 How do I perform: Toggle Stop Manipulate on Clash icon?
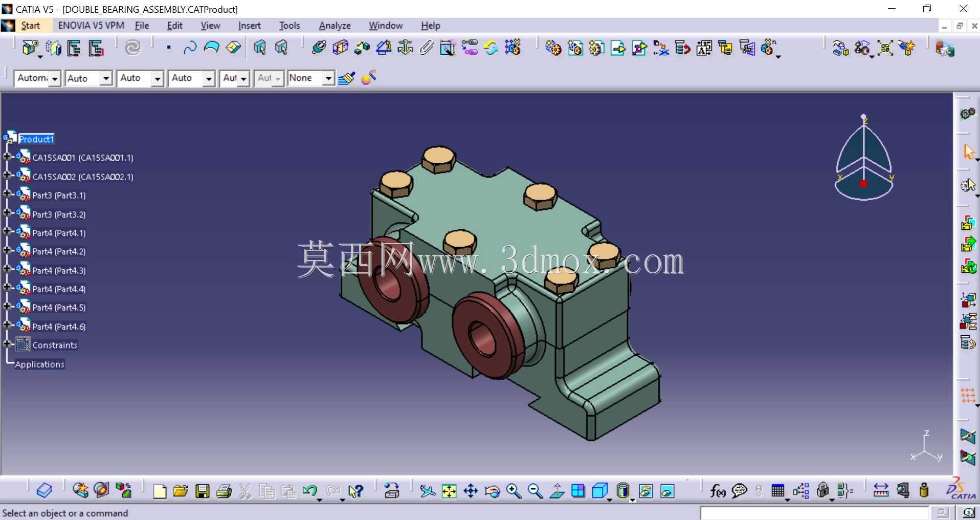pyautogui.click(x=907, y=48)
